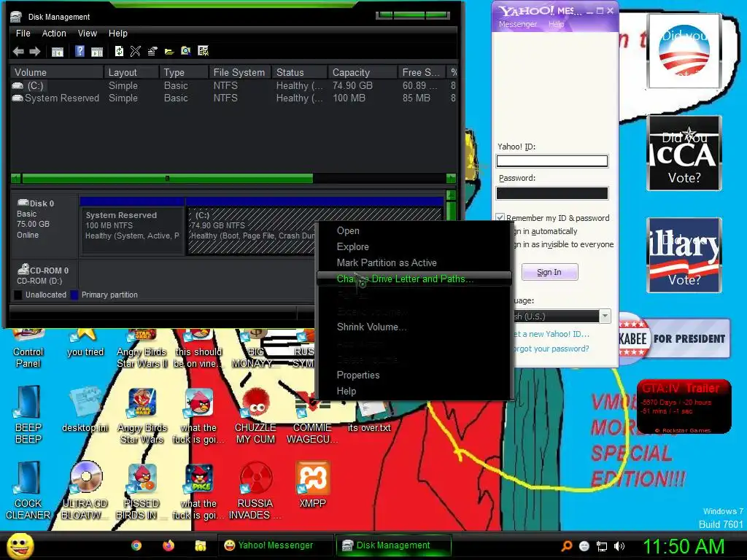Image resolution: width=747 pixels, height=560 pixels.
Task: Click the 11:50 AM taskbar clock
Action: click(x=684, y=546)
